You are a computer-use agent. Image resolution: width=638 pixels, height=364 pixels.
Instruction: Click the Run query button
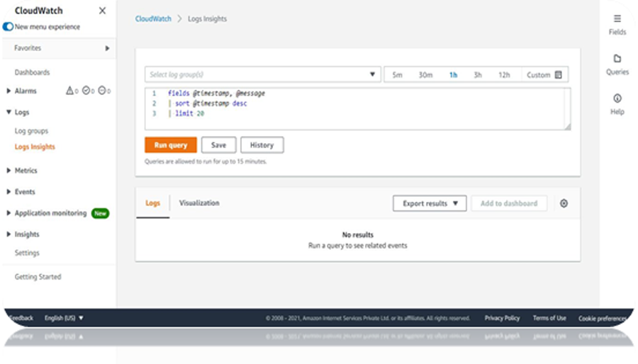pyautogui.click(x=170, y=145)
